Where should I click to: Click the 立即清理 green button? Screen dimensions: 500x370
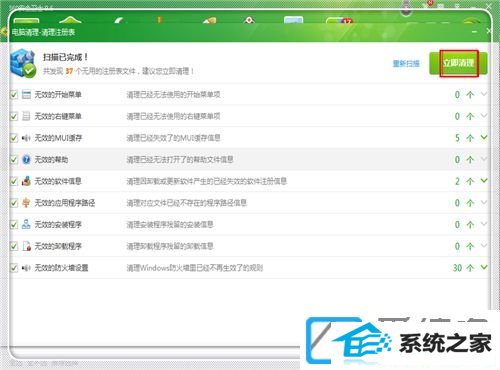pos(458,63)
